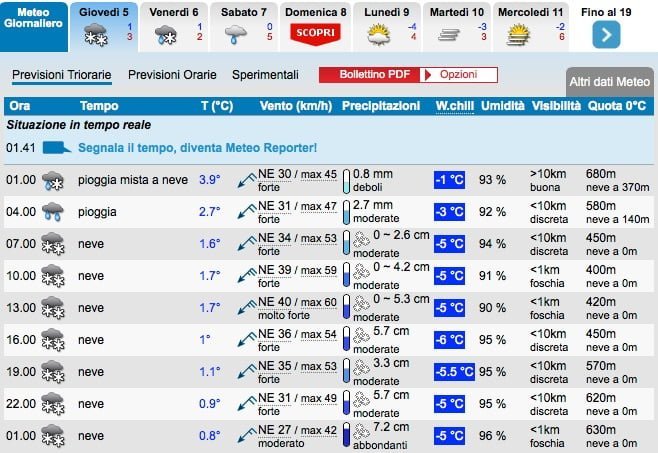
Task: Open the Sabato 7 forecast tab
Action: point(244,27)
